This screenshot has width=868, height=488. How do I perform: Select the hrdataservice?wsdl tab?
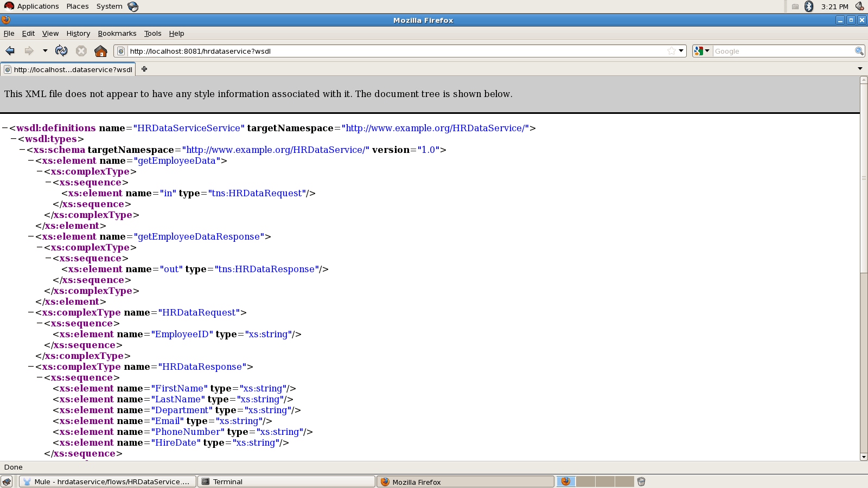[68, 69]
